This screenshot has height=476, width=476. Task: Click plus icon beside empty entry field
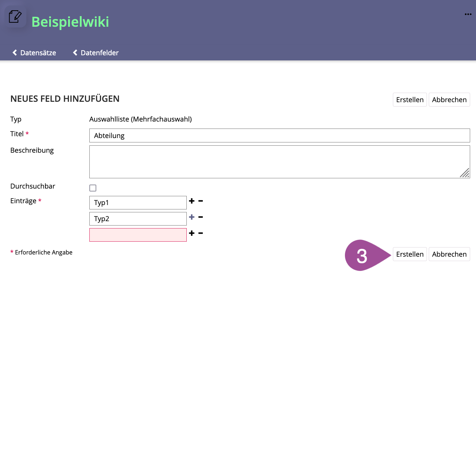pos(191,233)
